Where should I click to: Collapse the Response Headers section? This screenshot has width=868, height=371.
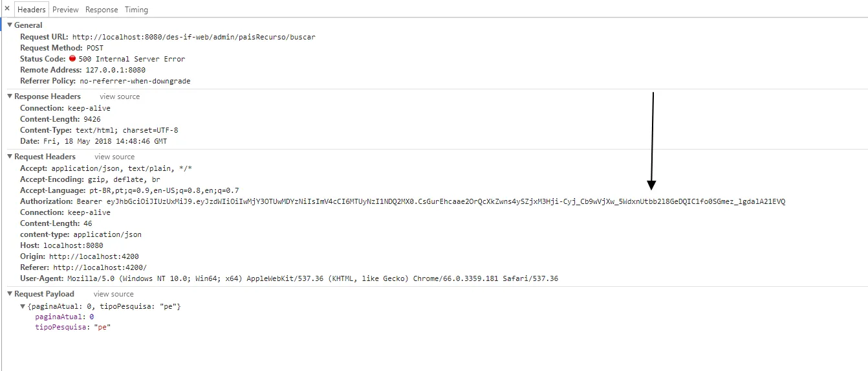[10, 96]
